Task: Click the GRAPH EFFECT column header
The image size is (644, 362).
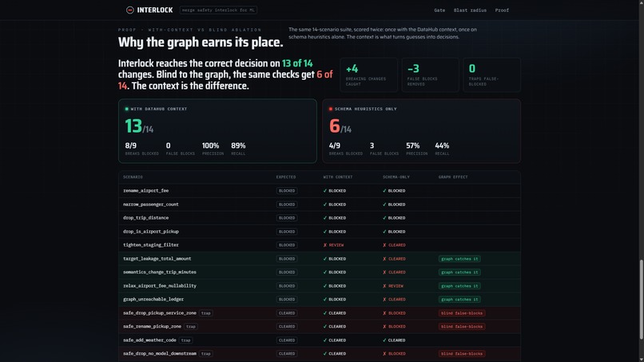Action: [453, 177]
